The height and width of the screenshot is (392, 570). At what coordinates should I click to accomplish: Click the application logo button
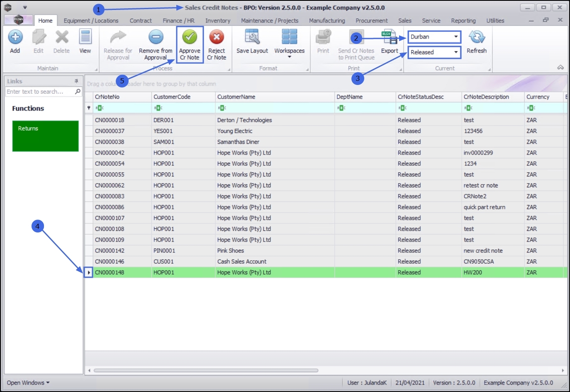click(18, 20)
